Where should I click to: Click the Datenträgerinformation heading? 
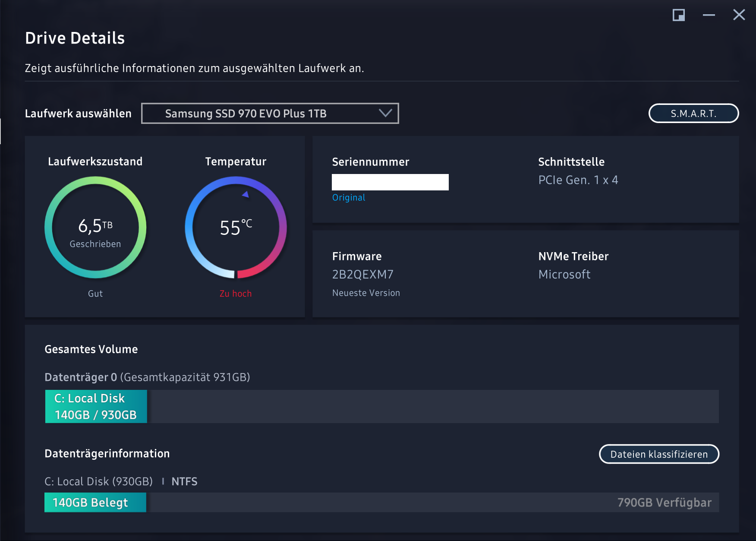pyautogui.click(x=107, y=453)
